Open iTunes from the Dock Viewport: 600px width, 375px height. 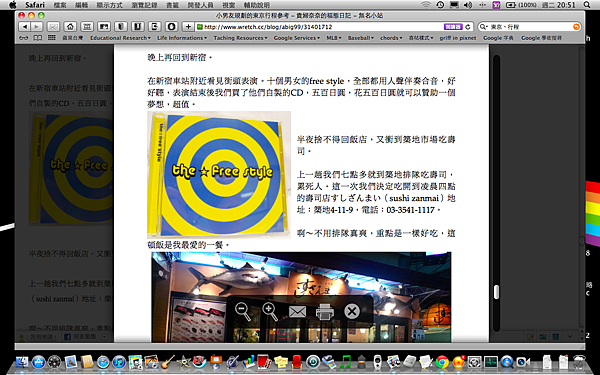[119, 362]
